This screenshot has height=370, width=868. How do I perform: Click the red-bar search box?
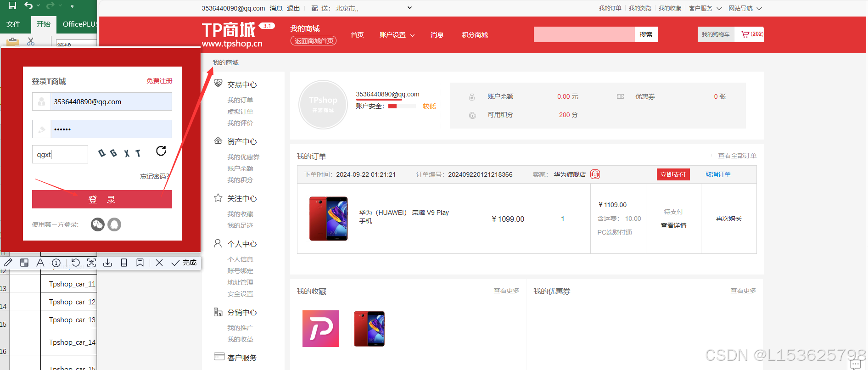click(x=584, y=34)
